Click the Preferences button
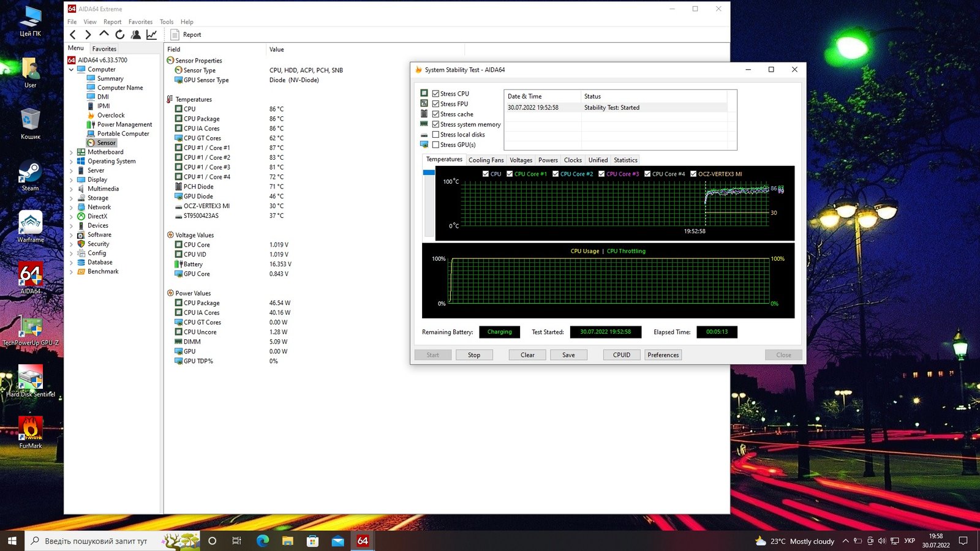The height and width of the screenshot is (551, 980). (663, 355)
